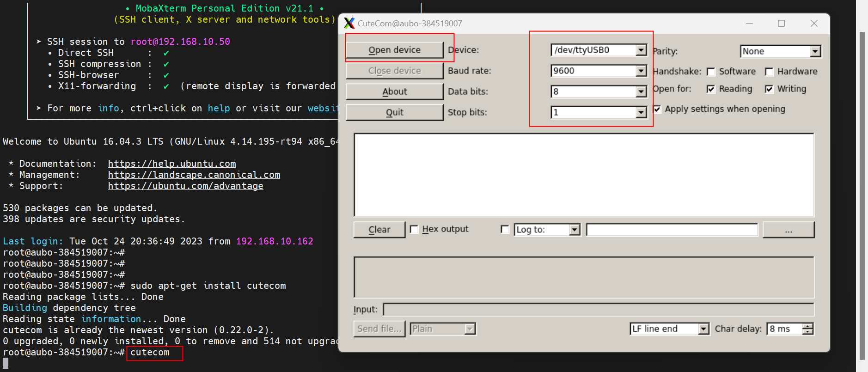Screen dimensions: 868x372
Task: Uncheck the Writing checkbox
Action: tap(769, 89)
